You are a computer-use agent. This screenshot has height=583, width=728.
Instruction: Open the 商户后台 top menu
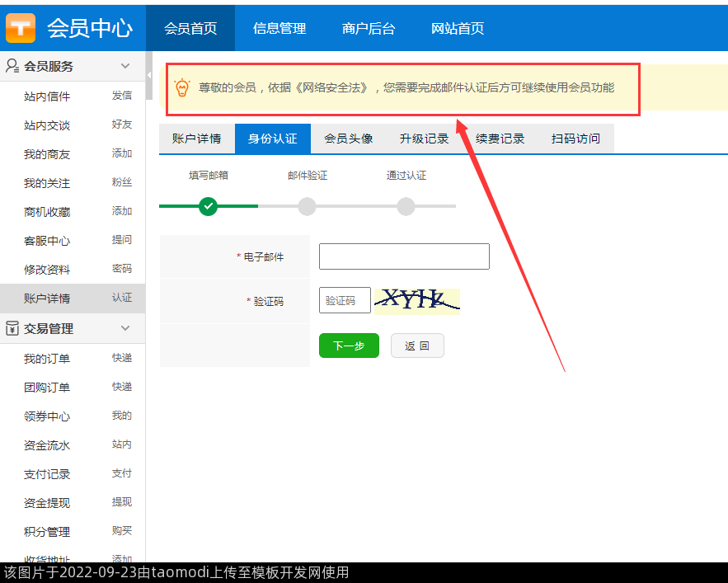[369, 28]
